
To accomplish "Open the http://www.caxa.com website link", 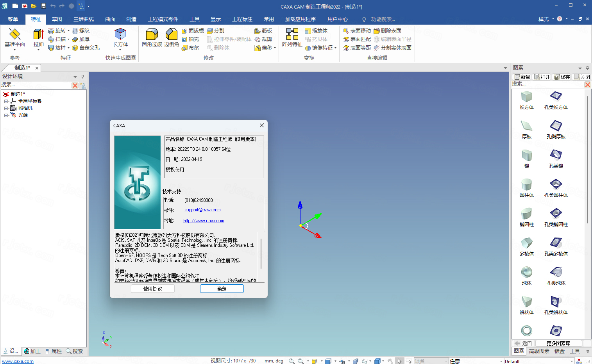I will 204,221.
